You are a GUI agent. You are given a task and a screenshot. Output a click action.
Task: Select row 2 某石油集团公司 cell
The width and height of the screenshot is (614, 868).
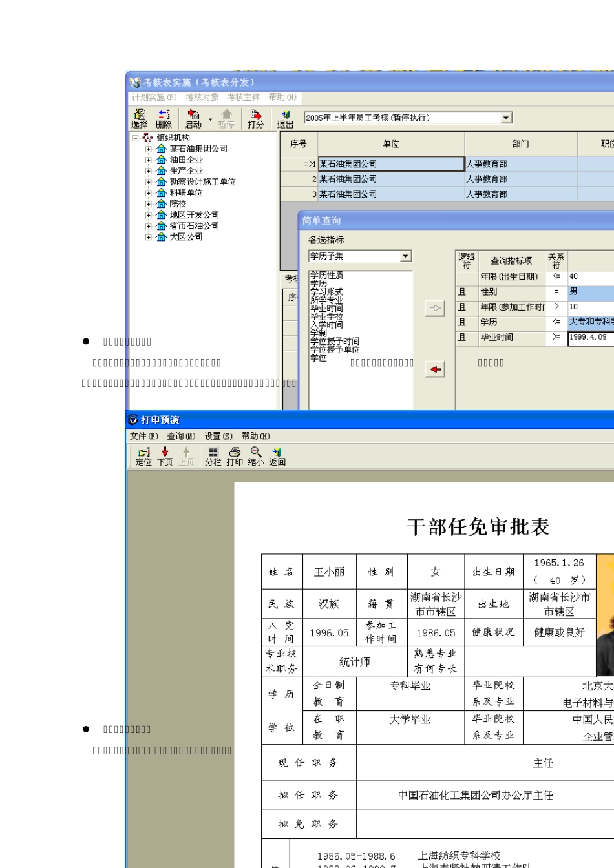(391, 179)
